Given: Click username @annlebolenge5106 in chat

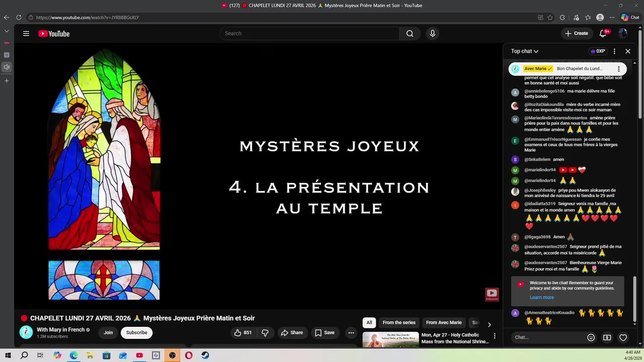Looking at the screenshot, I should [544, 91].
